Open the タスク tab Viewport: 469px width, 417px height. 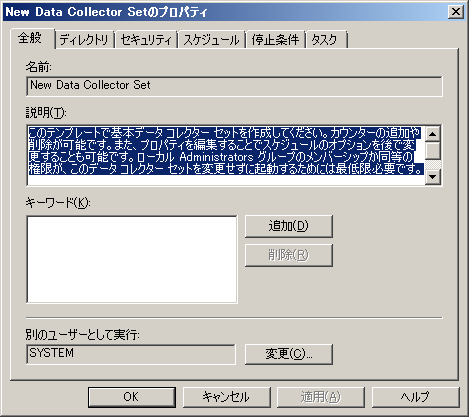click(x=326, y=40)
